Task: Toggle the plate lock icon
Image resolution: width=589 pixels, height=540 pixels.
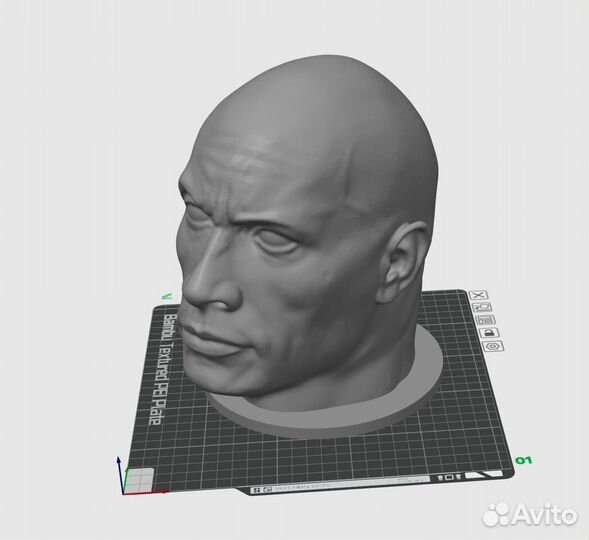Action: pyautogui.click(x=489, y=333)
